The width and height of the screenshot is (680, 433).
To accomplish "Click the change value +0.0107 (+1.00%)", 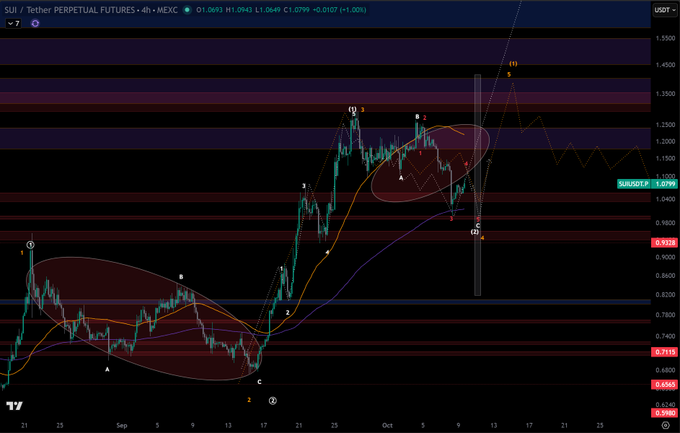I will pyautogui.click(x=340, y=10).
